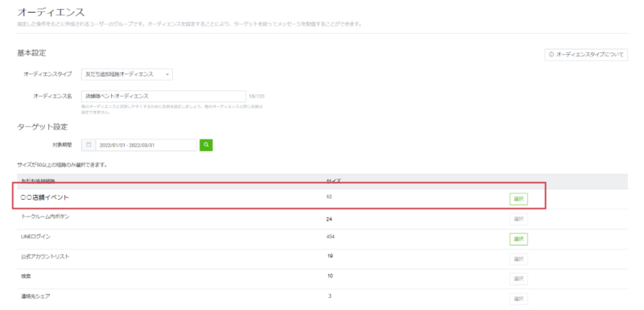Click the size value 24
Screen dimensions: 644x310
pyautogui.click(x=329, y=219)
